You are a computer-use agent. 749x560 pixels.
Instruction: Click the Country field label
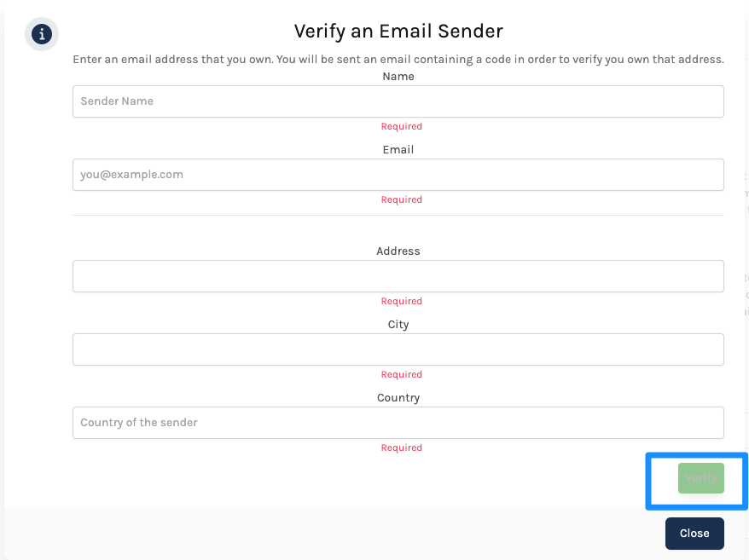click(x=398, y=398)
